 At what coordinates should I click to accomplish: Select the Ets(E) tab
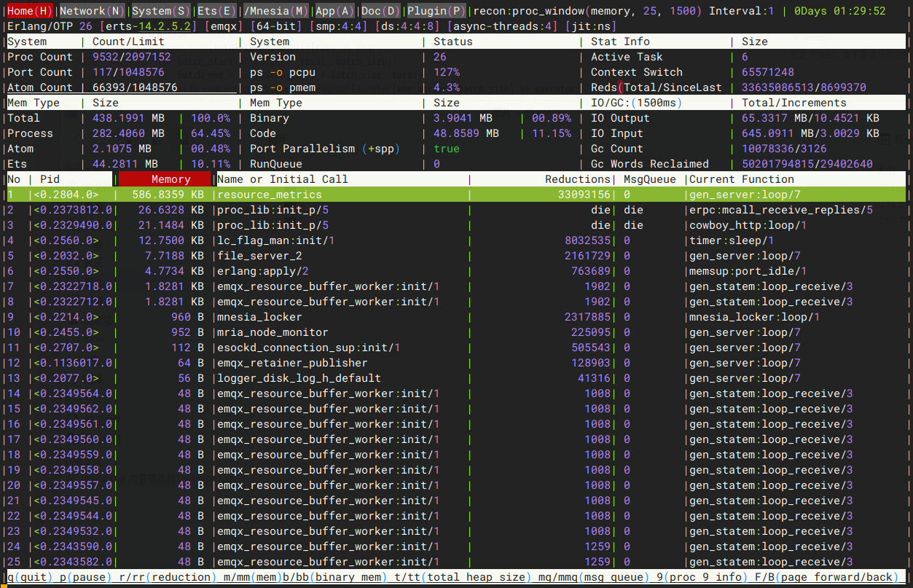click(217, 11)
